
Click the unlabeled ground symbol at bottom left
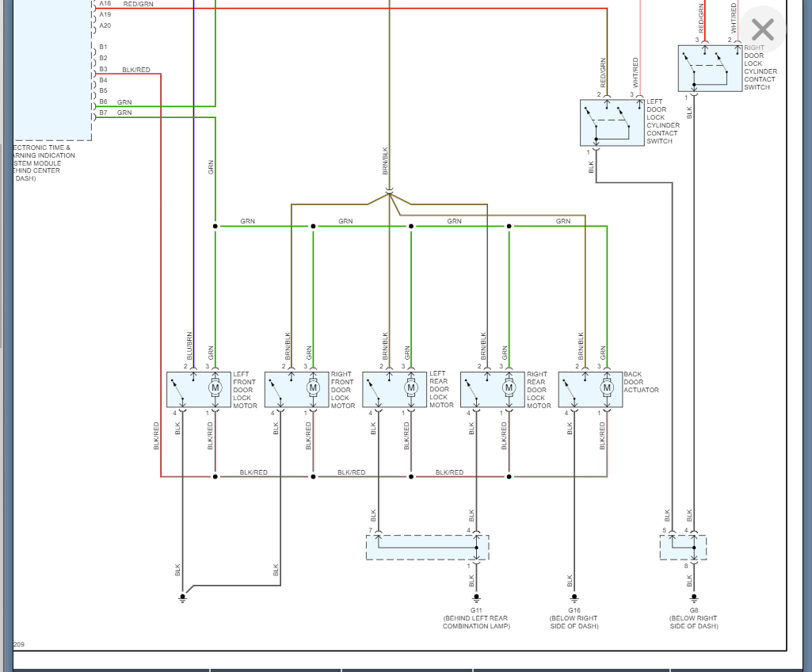tap(182, 598)
